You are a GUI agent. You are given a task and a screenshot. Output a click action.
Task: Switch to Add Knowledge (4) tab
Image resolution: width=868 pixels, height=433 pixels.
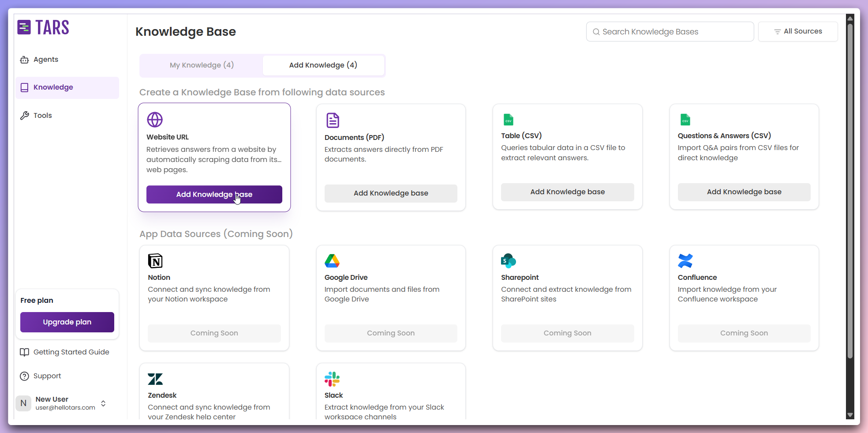tap(323, 65)
